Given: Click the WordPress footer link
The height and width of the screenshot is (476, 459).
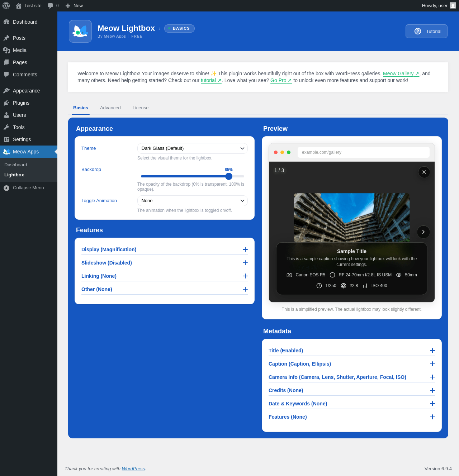Looking at the screenshot, I should [x=133, y=468].
